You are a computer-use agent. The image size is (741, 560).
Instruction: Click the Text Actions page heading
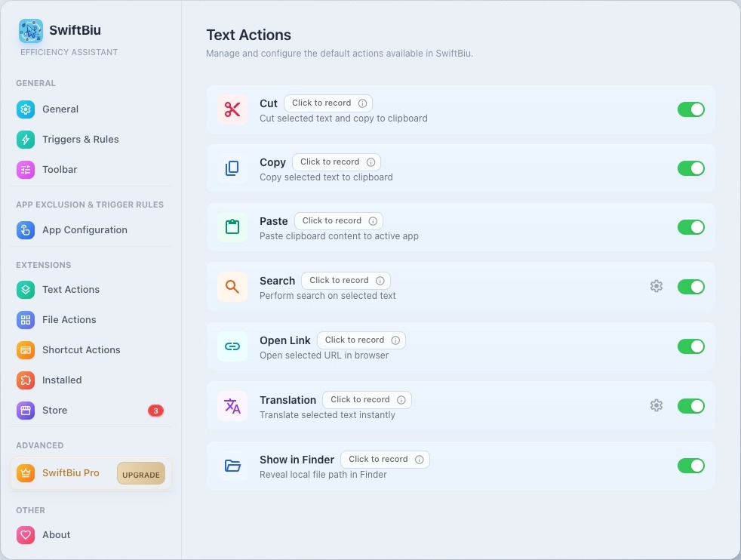pos(248,35)
